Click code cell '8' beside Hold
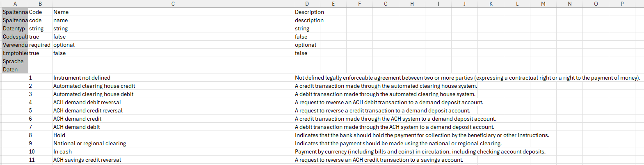This screenshot has width=644, height=165. pyautogui.click(x=40, y=135)
